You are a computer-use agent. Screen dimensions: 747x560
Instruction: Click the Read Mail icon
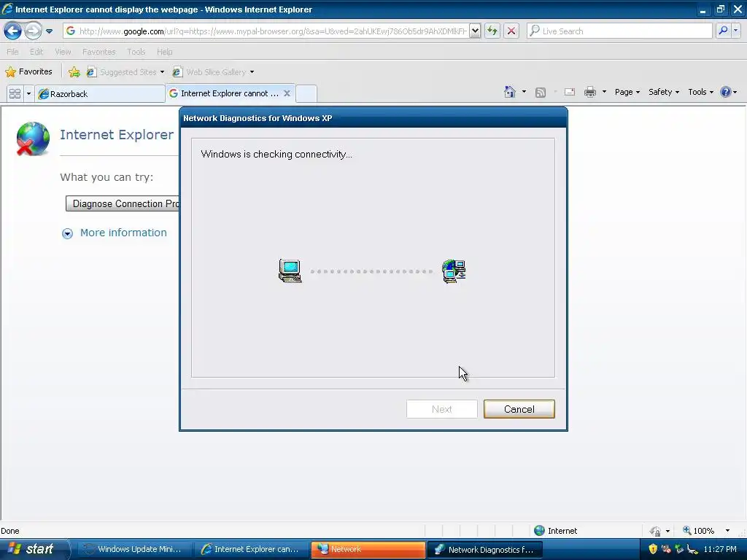(x=570, y=93)
